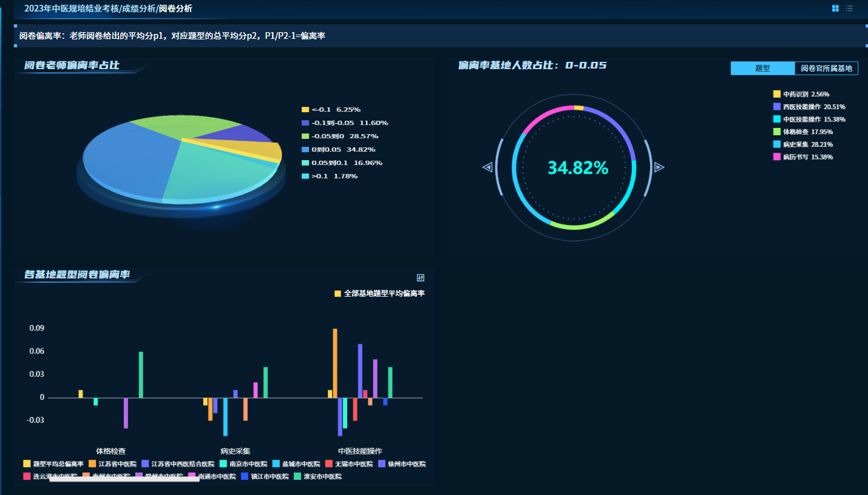Viewport: 868px width, 495px height.
Task: Click the horizontal scrollbar over the bottom legend
Action: click(124, 480)
